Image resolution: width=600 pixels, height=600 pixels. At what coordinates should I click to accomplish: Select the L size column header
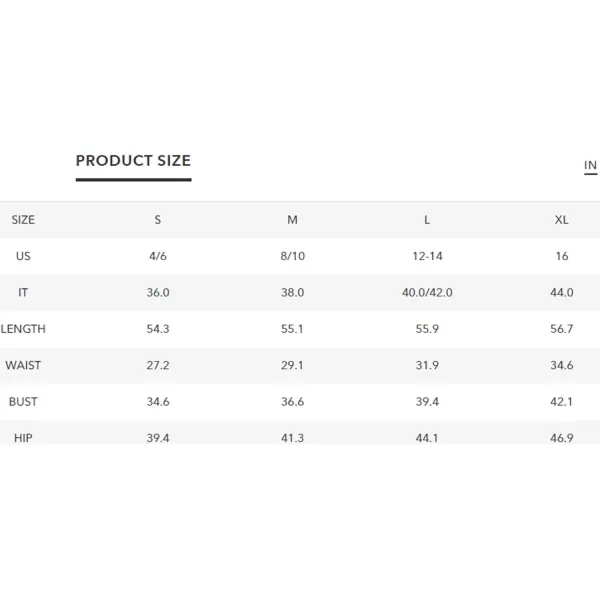point(427,220)
